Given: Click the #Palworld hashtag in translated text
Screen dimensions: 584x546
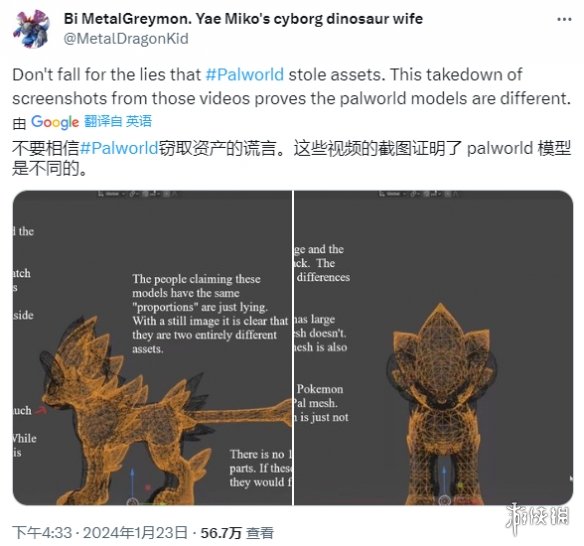Looking at the screenshot, I should pos(119,148).
